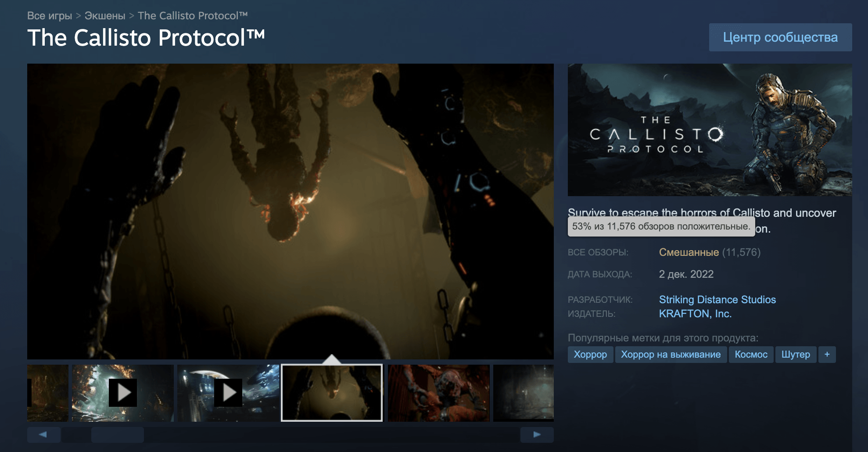Click The Callisto Protocol breadcrumb link

pyautogui.click(x=193, y=16)
